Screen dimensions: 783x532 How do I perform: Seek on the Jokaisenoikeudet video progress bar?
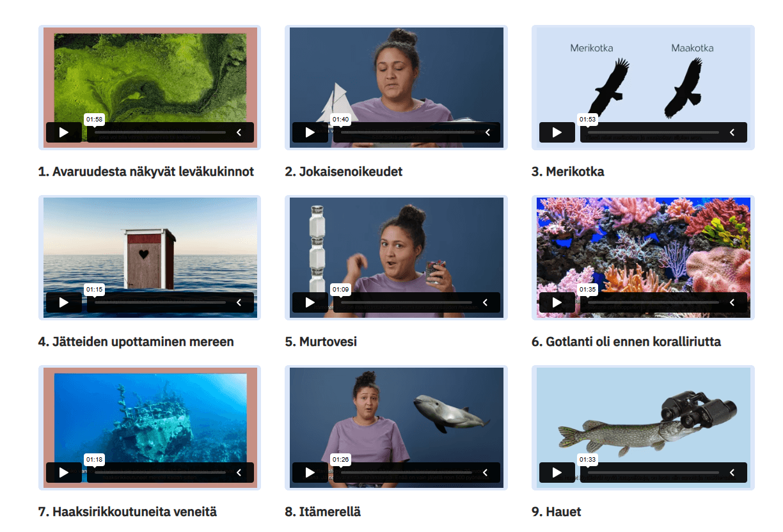point(407,132)
